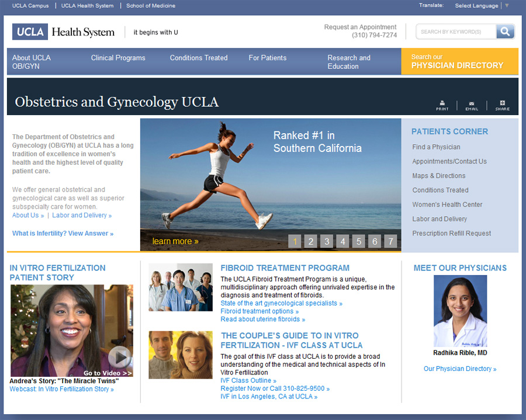Show slide 2 of the banner
Image resolution: width=526 pixels, height=420 pixels.
click(x=311, y=241)
